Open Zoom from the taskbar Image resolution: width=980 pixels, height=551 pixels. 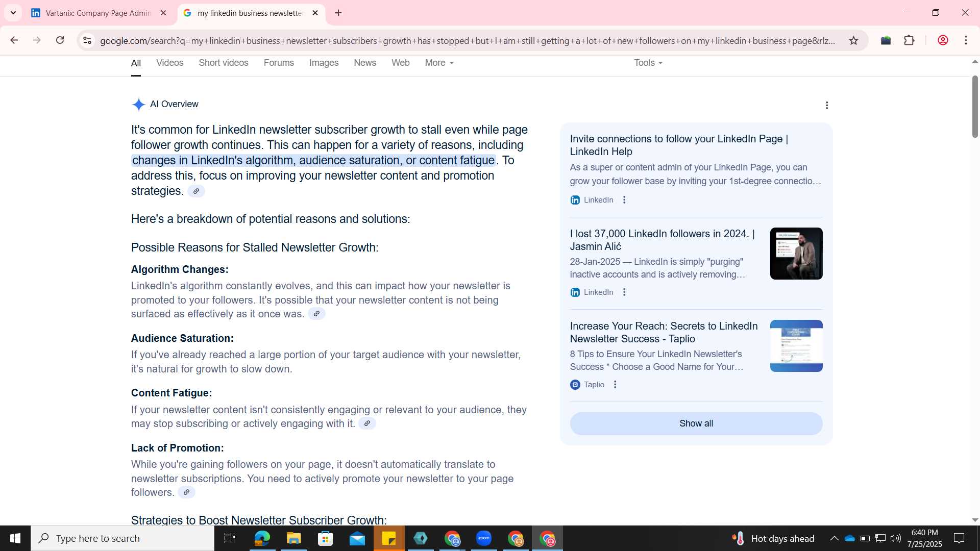(484, 538)
